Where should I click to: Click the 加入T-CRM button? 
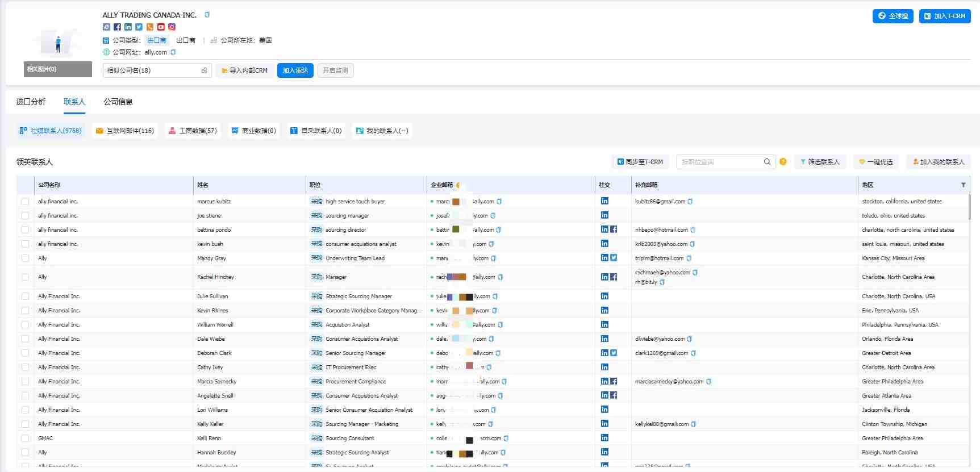pyautogui.click(x=945, y=16)
